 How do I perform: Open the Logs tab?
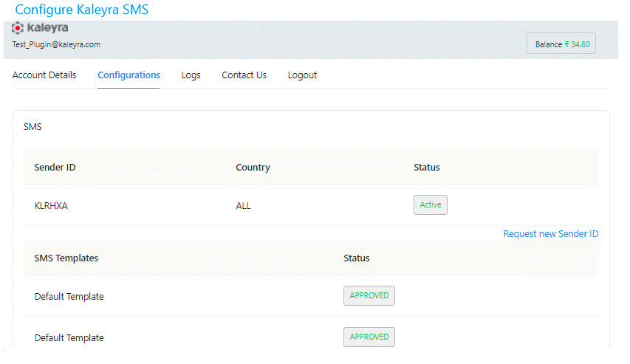pyautogui.click(x=191, y=75)
